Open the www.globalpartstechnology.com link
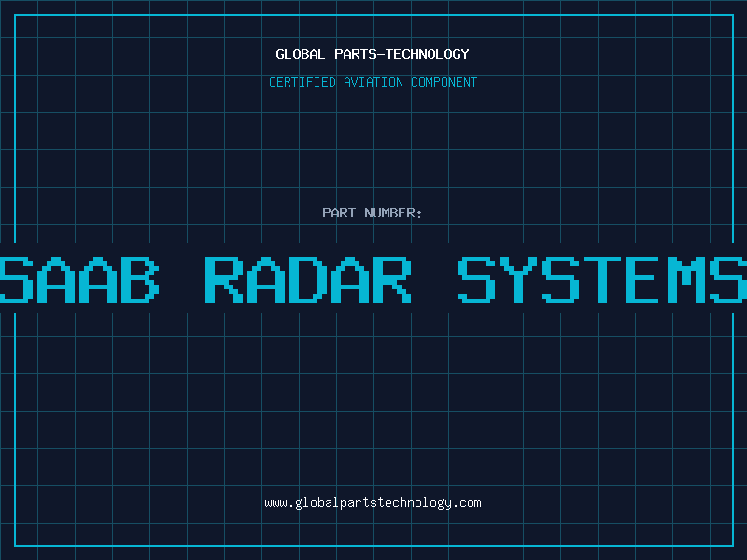Screen dimensions: 747x560 [373, 503]
